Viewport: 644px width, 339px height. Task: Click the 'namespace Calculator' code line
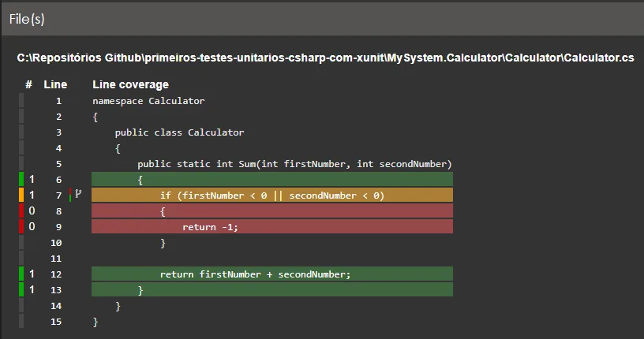coord(148,101)
